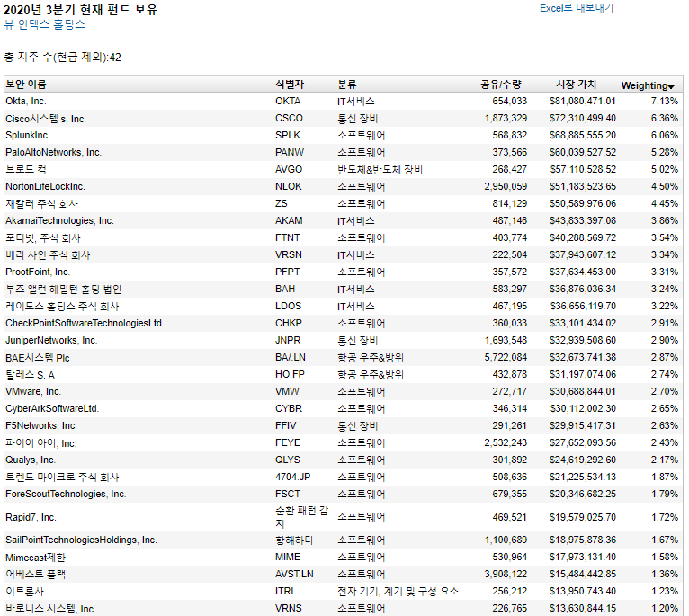Click the QLYS ticker cell
689x616 pixels.
pos(287,460)
